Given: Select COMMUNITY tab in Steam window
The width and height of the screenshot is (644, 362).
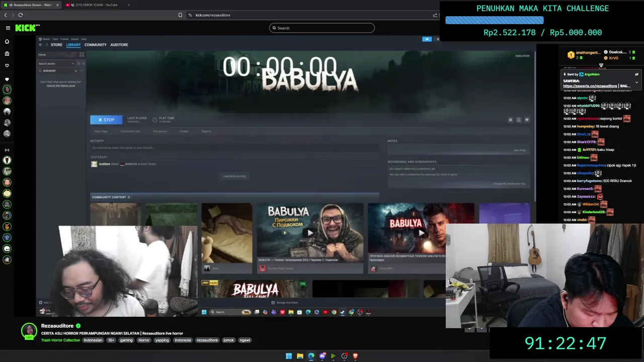Looking at the screenshot, I should pos(96,45).
